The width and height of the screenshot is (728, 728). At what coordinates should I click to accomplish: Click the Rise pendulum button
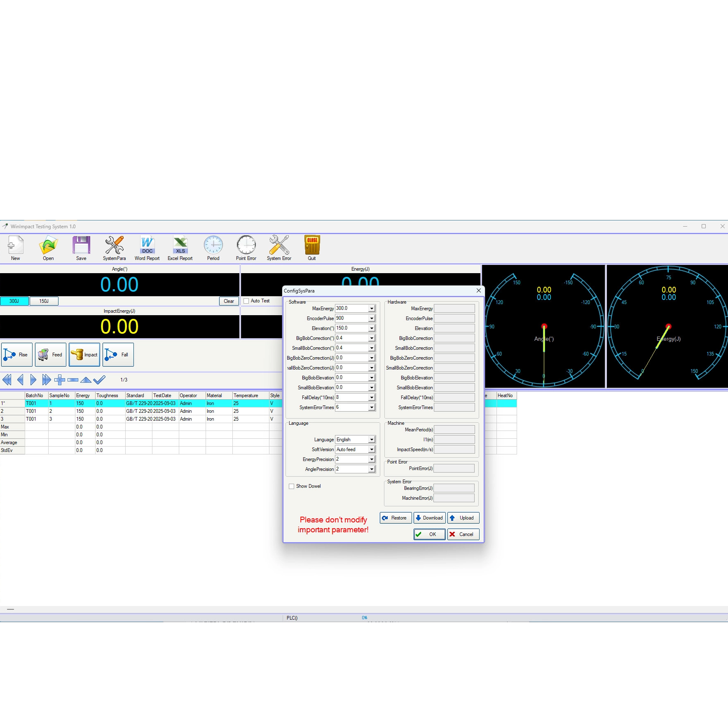click(x=17, y=355)
